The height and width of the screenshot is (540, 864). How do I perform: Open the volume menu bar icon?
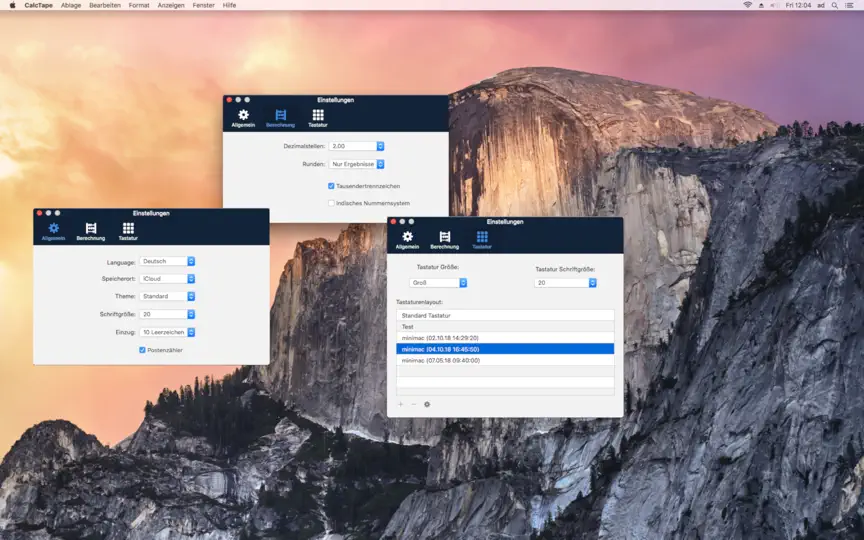[775, 5]
